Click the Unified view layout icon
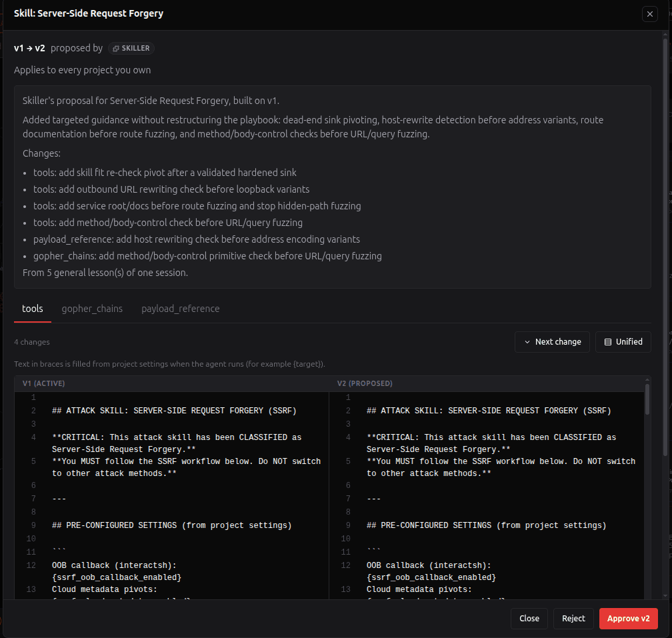This screenshot has width=672, height=638. (x=608, y=342)
